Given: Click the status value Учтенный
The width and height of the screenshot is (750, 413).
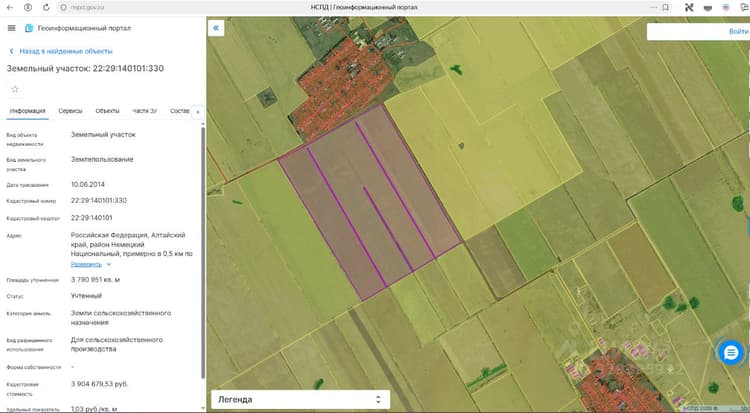Looking at the screenshot, I should (x=86, y=296).
